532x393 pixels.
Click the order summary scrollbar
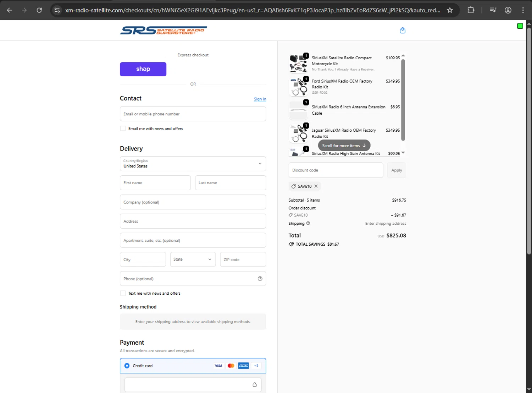(403, 100)
